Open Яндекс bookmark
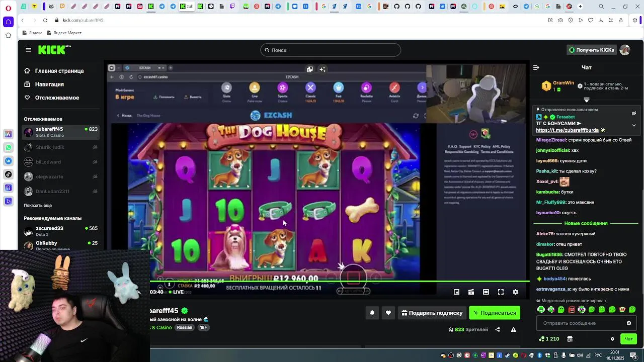 32,33
